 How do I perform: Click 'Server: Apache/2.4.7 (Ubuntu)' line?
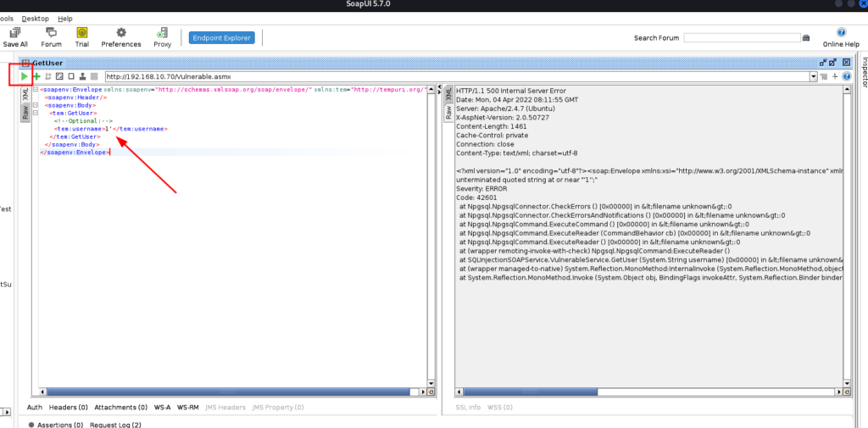pyautogui.click(x=504, y=108)
